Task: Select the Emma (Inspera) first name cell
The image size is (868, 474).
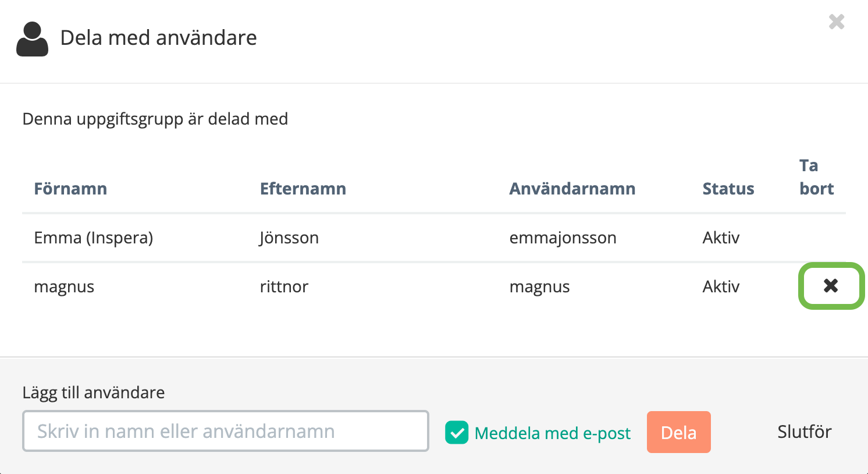Action: pos(94,238)
